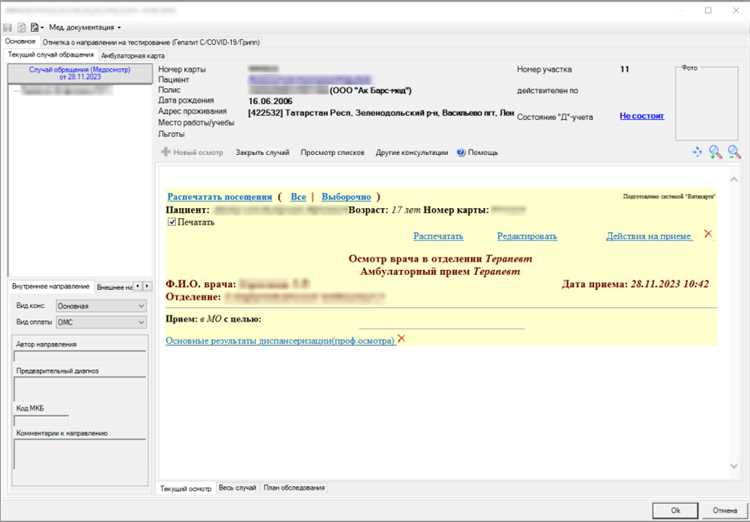Open Другие консультации
750x522 pixels.
pyautogui.click(x=411, y=153)
